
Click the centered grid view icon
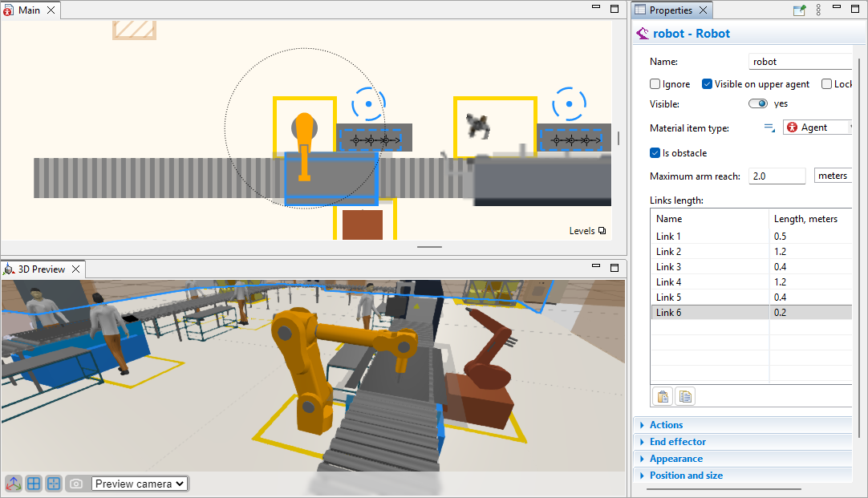coord(54,484)
